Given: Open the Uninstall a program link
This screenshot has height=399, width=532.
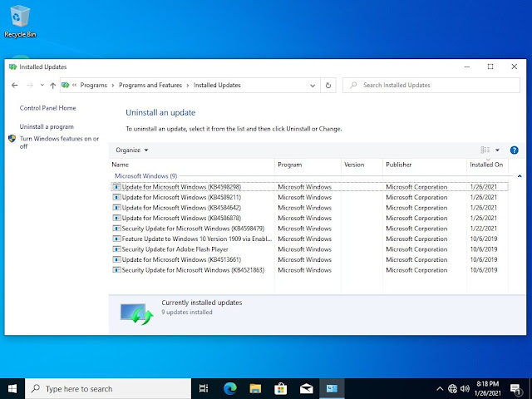Looking at the screenshot, I should [x=47, y=126].
